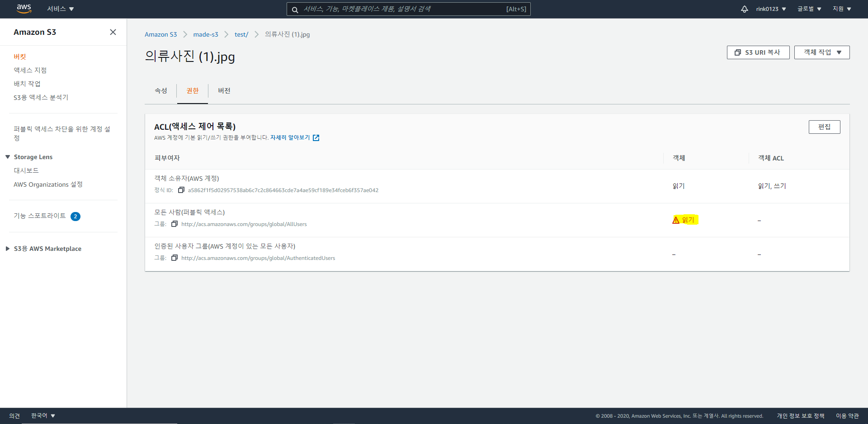Expand the rink0123 account menu
The width and height of the screenshot is (868, 424).
point(771,9)
